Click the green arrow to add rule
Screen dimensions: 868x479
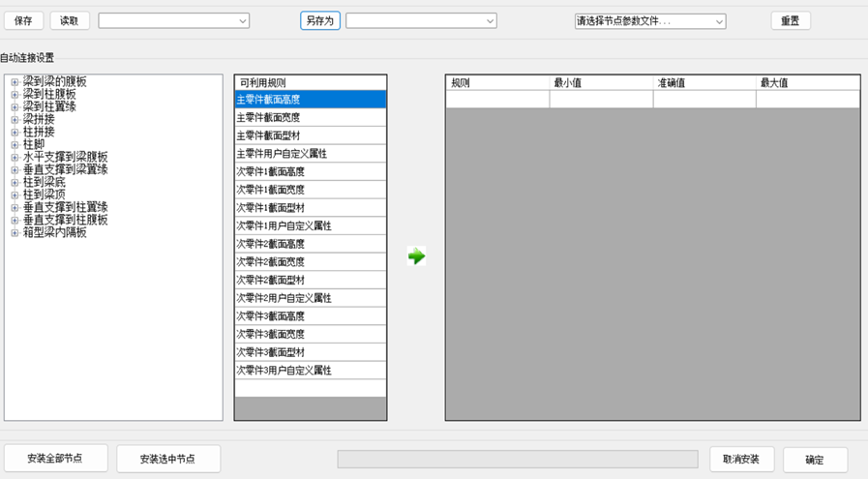tap(416, 256)
